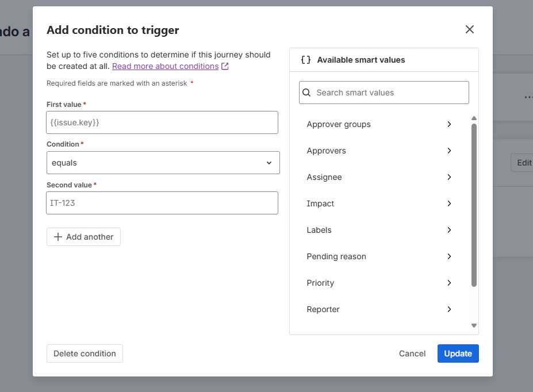Image resolution: width=533 pixels, height=392 pixels.
Task: Open the Condition equals dropdown
Action: [163, 163]
